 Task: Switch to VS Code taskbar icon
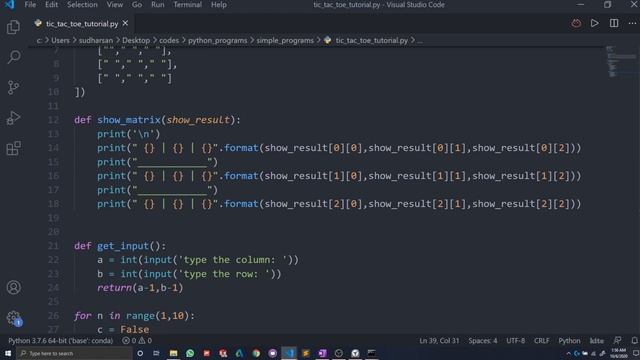(289, 353)
